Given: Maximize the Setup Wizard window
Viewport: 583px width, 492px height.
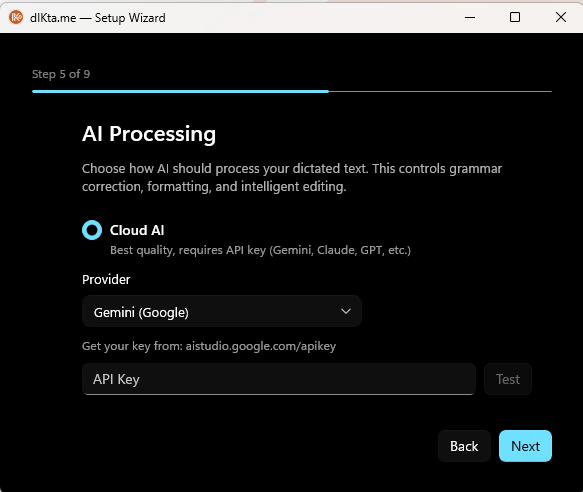Looking at the screenshot, I should [x=515, y=17].
